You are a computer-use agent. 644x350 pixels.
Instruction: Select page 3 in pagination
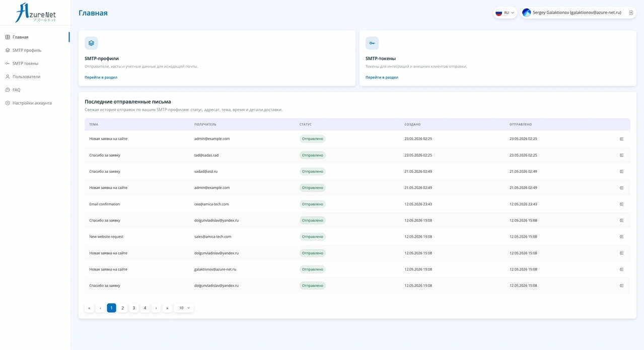133,308
